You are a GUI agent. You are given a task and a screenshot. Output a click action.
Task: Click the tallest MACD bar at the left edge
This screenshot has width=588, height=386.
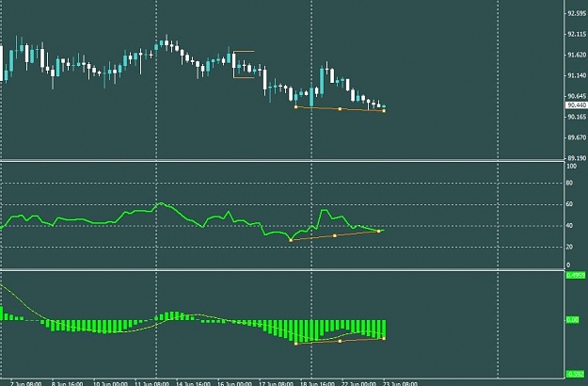tap(1, 314)
